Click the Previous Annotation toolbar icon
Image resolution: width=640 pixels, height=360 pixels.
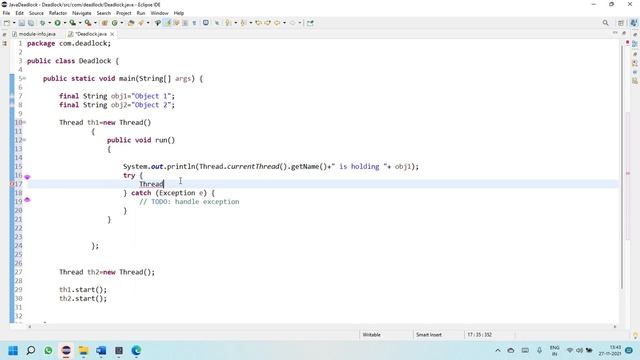click(x=243, y=23)
